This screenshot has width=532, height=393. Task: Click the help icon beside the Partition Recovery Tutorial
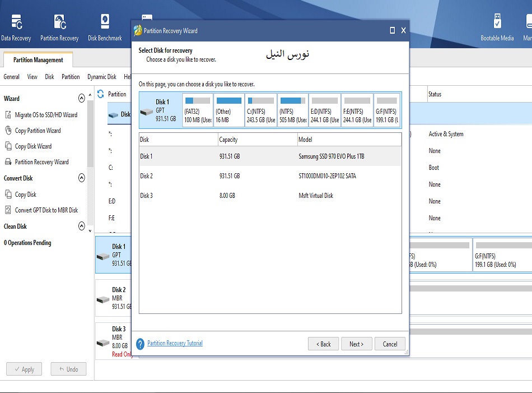pyautogui.click(x=141, y=344)
